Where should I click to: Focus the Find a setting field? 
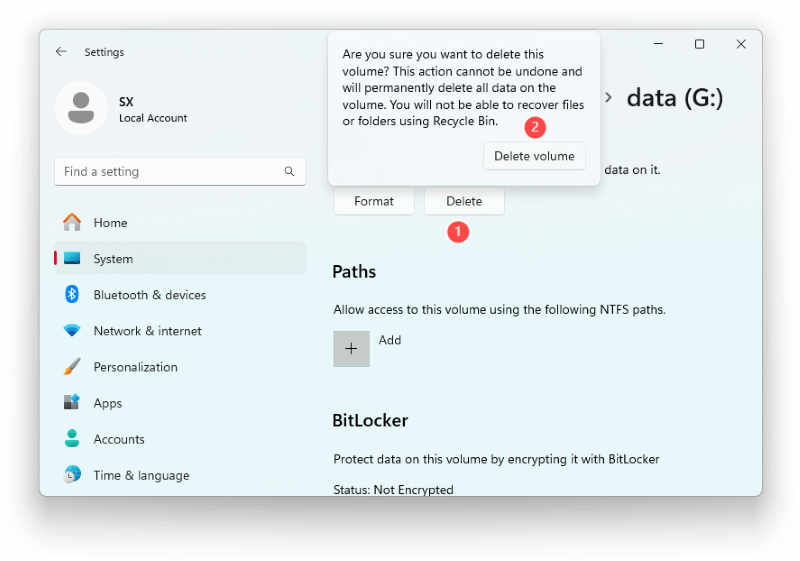(180, 171)
